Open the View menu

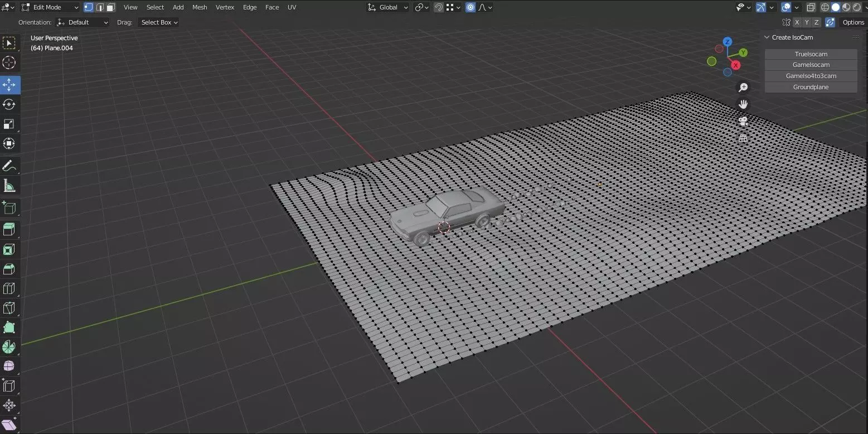[130, 7]
